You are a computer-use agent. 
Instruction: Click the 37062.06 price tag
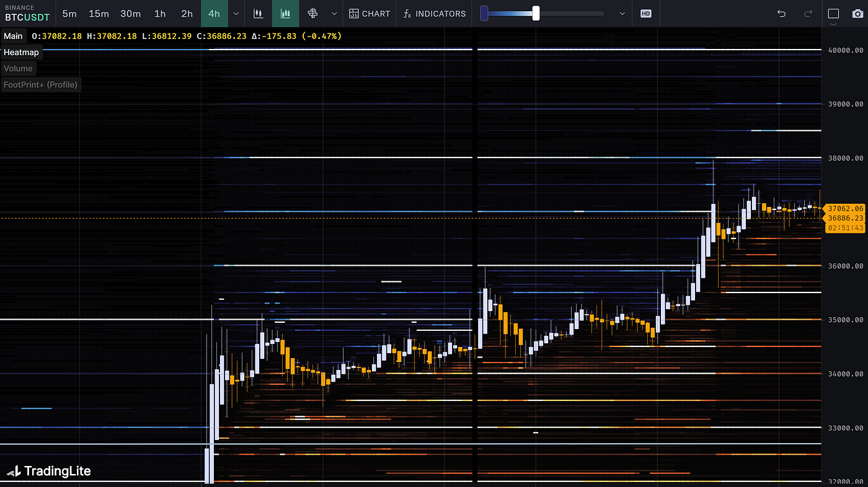pyautogui.click(x=844, y=209)
